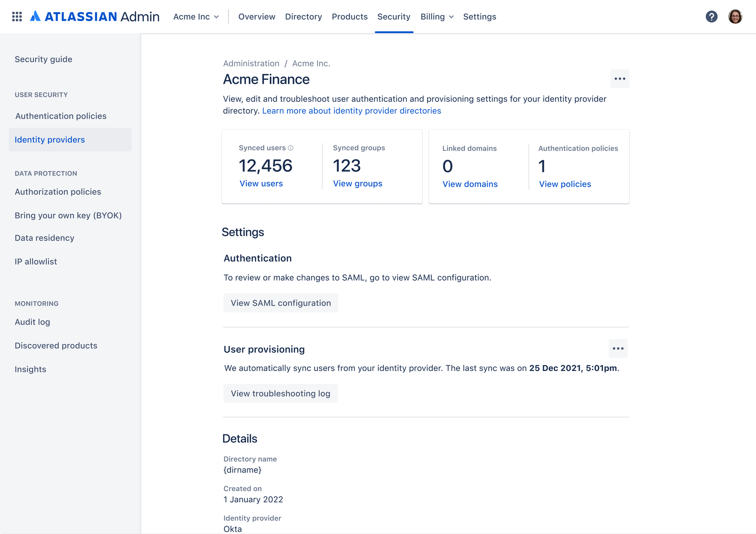756x534 pixels.
Task: Open the User provisioning ellipsis menu
Action: pos(618,349)
